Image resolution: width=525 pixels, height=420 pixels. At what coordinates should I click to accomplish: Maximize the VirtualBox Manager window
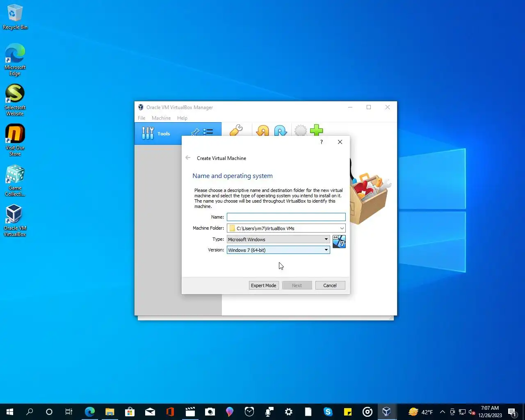[x=369, y=107]
